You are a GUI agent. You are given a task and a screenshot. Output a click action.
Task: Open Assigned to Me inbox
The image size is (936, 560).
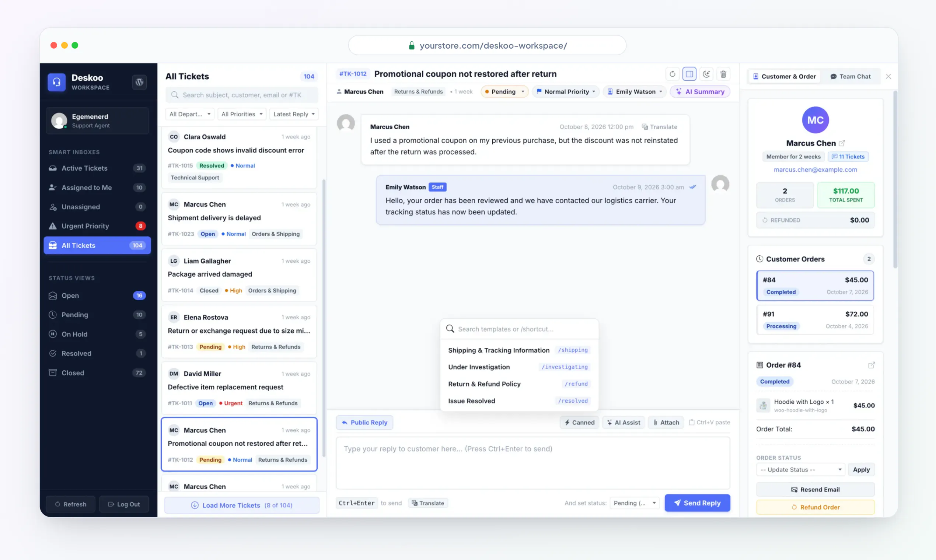pos(97,188)
